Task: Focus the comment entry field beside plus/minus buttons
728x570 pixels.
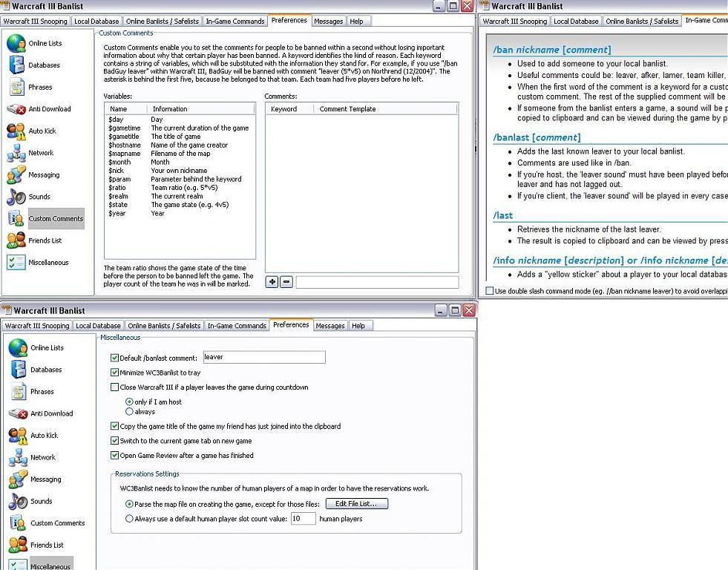Action: coord(378,282)
